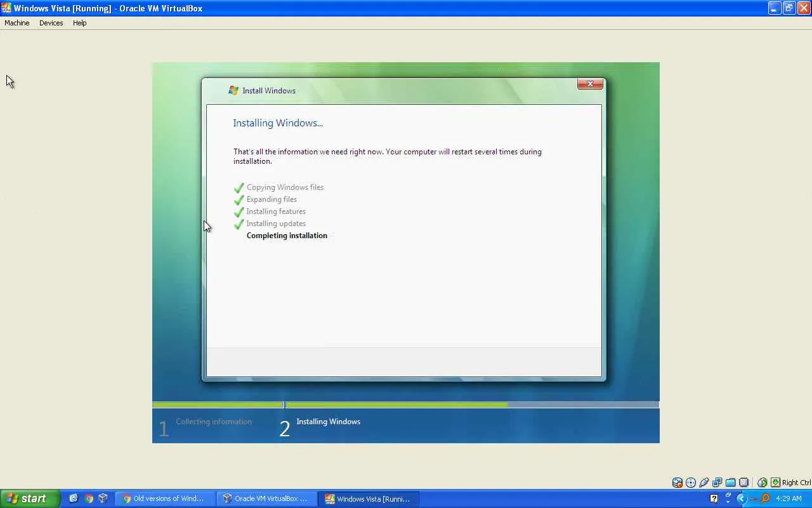Click the Installing Windows step 2 label
812x508 pixels.
pos(328,422)
